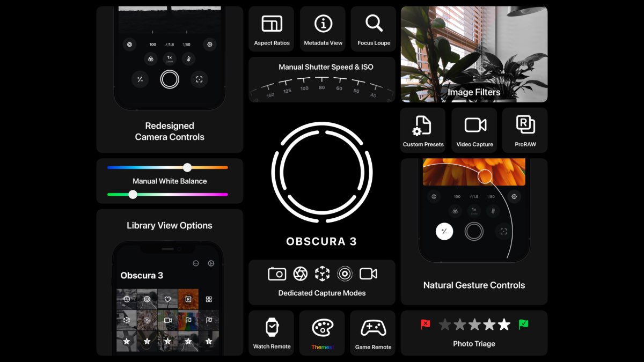Image resolution: width=644 pixels, height=362 pixels.
Task: Click the orange-blue white balance temperature slider knob
Action: click(187, 167)
